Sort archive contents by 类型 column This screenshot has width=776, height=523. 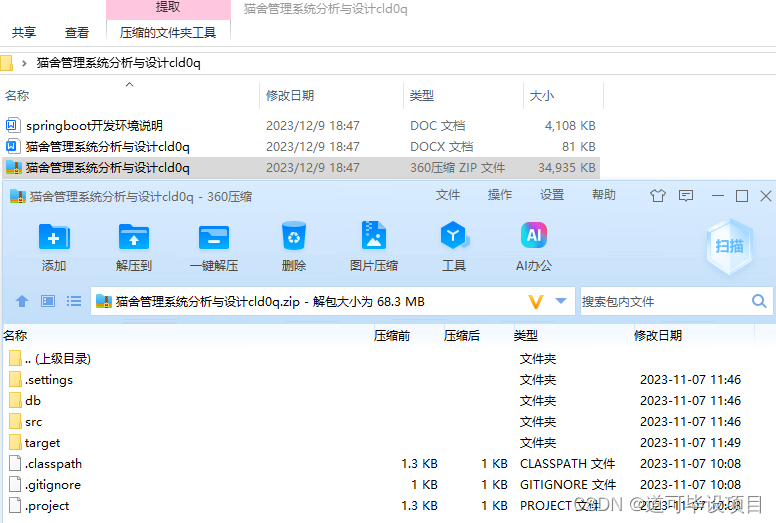pyautogui.click(x=526, y=336)
